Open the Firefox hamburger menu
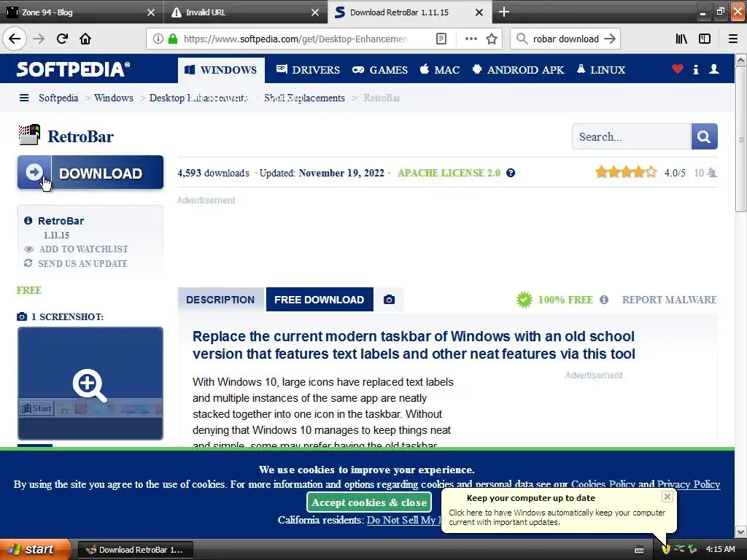 733,39
